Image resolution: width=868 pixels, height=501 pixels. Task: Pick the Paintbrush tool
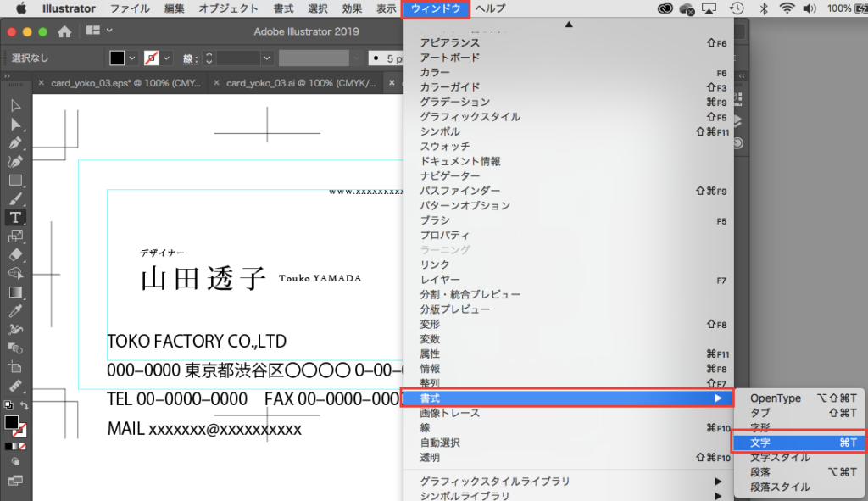(15, 199)
